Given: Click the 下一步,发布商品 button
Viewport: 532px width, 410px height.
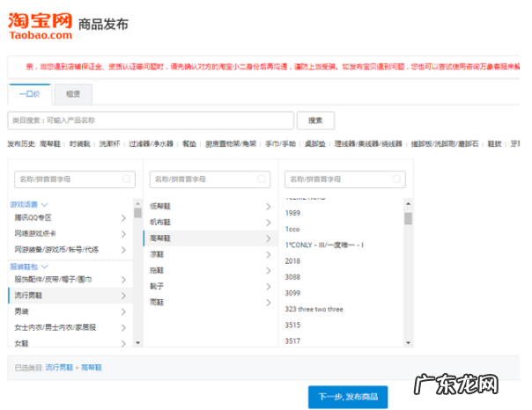Looking at the screenshot, I should (348, 397).
